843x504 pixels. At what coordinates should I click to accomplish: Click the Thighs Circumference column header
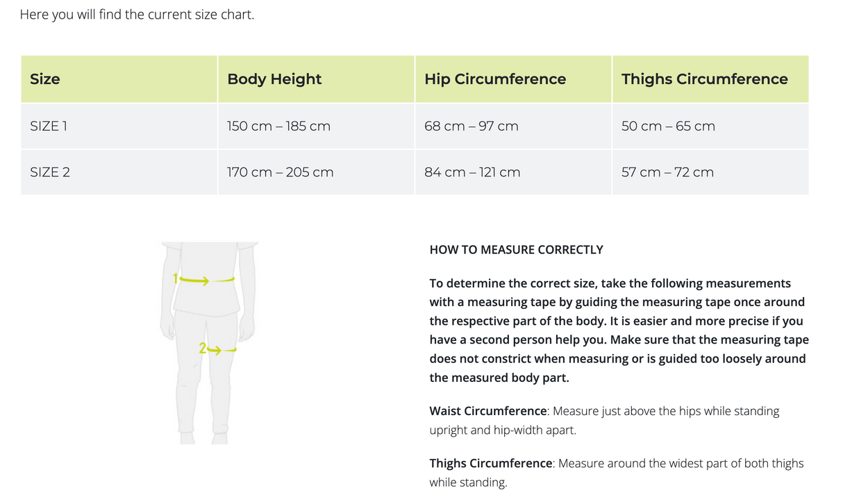(704, 79)
